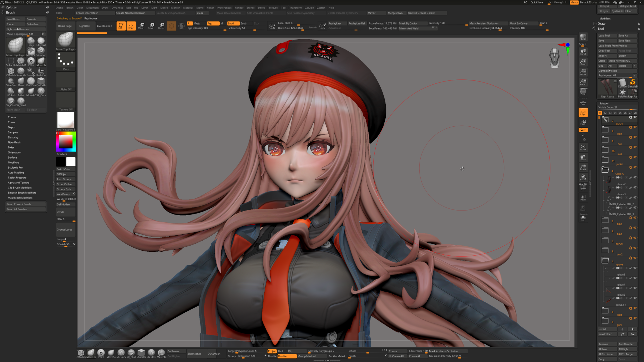Switch to Move transform mode in top shelf

tap(141, 26)
